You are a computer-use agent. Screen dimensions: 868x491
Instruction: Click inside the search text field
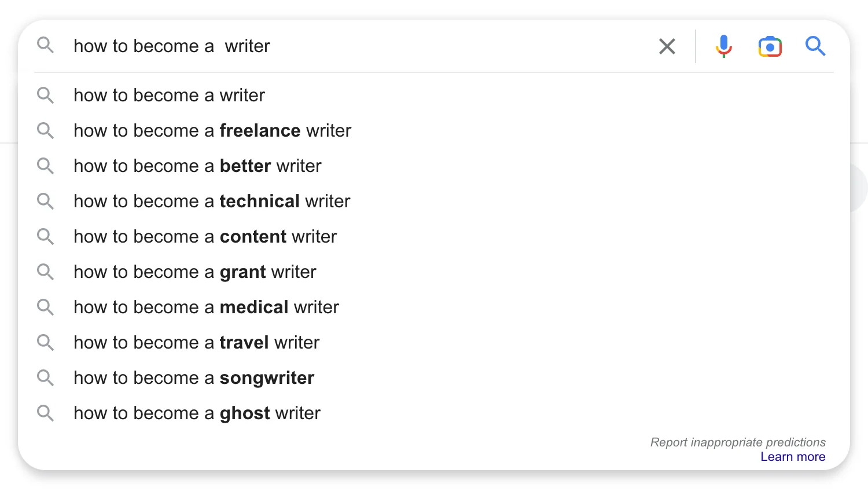point(405,46)
